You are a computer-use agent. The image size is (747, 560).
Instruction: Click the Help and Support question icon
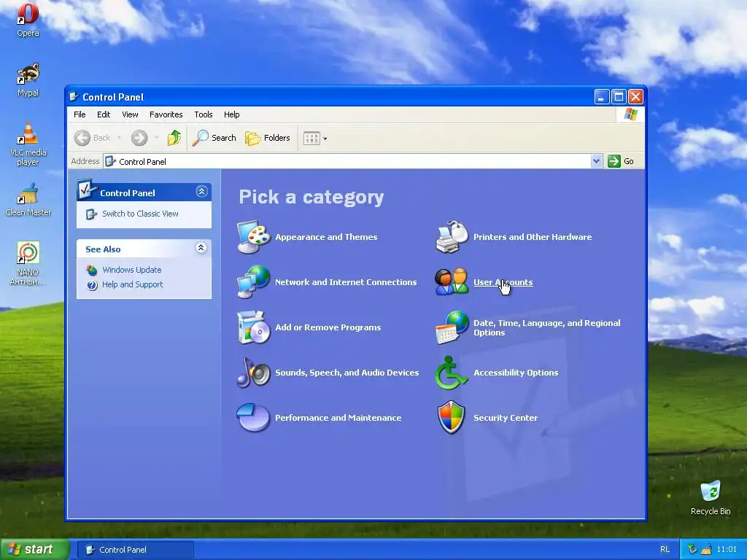point(91,285)
